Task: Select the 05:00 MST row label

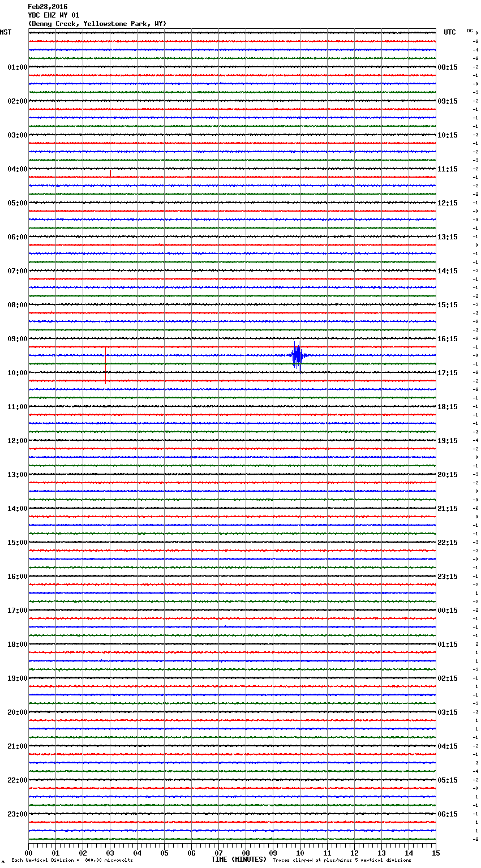Action: 17,203
